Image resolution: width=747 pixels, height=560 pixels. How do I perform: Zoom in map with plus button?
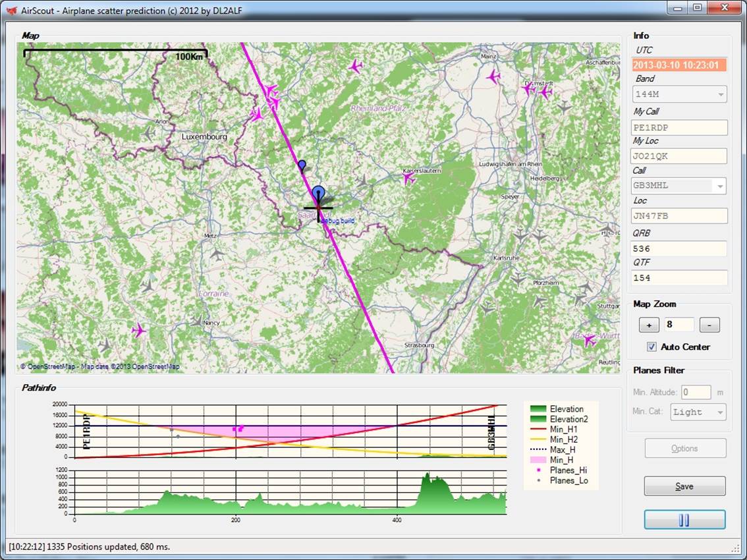pyautogui.click(x=649, y=325)
